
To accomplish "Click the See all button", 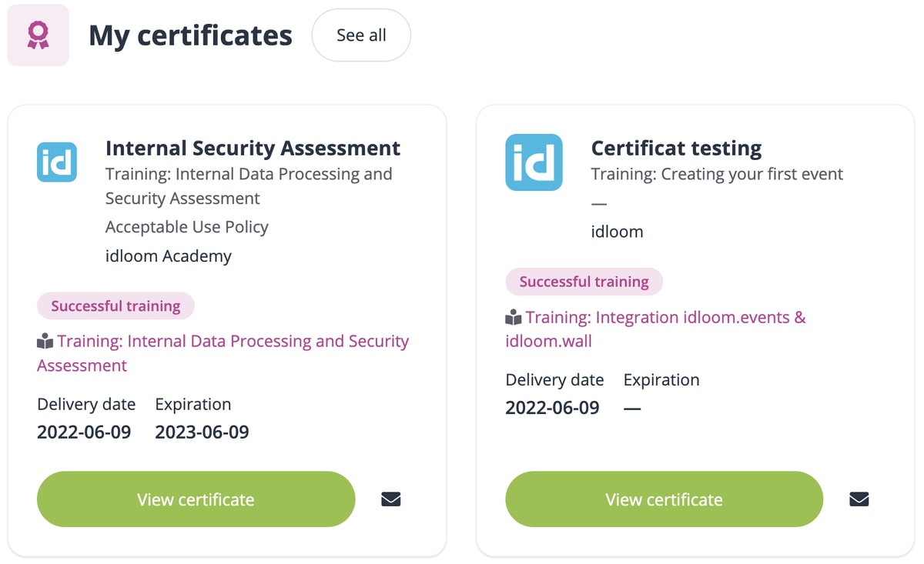I will click(361, 35).
